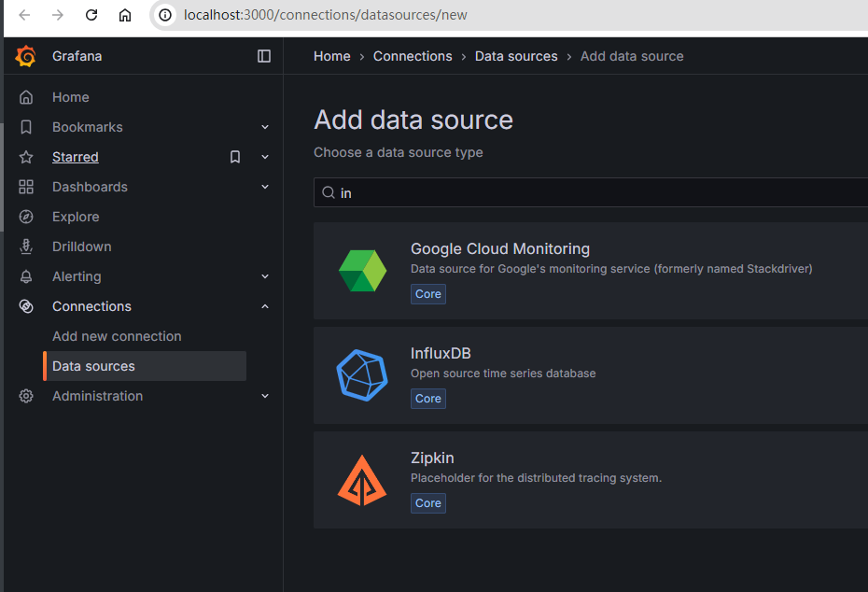Click the InfluxDB polyhedron logo
Image resolution: width=868 pixels, height=592 pixels.
pyautogui.click(x=361, y=375)
